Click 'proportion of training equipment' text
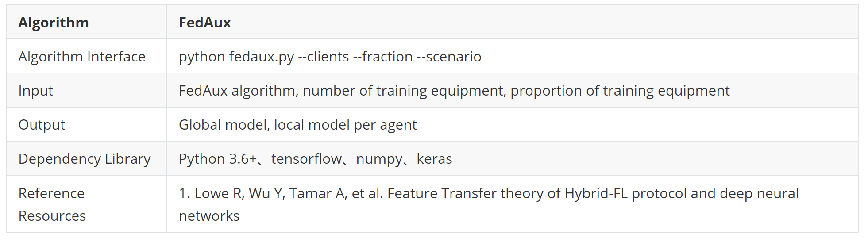 pyautogui.click(x=620, y=91)
